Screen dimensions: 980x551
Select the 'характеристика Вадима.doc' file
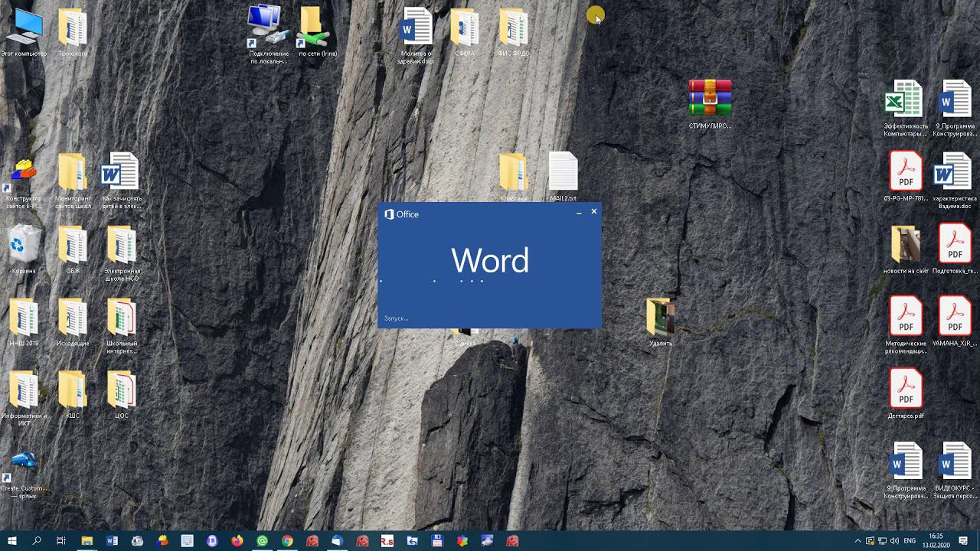coord(954,181)
